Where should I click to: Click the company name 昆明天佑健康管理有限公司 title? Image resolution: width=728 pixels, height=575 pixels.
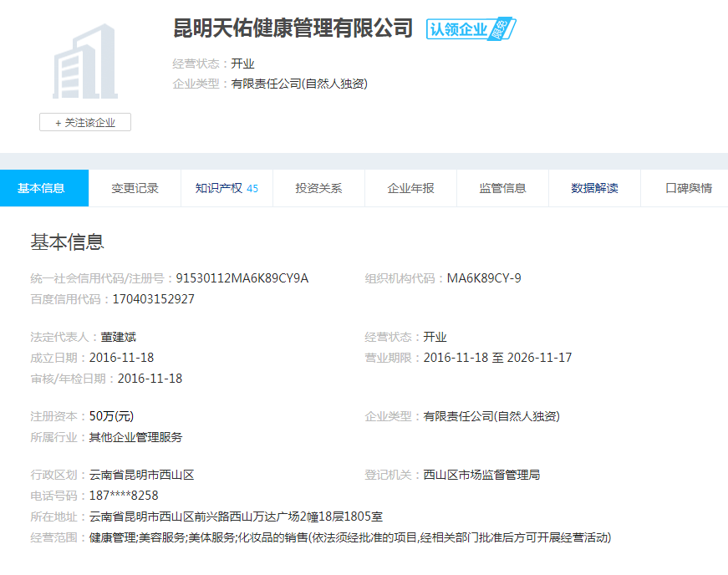[x=293, y=28]
